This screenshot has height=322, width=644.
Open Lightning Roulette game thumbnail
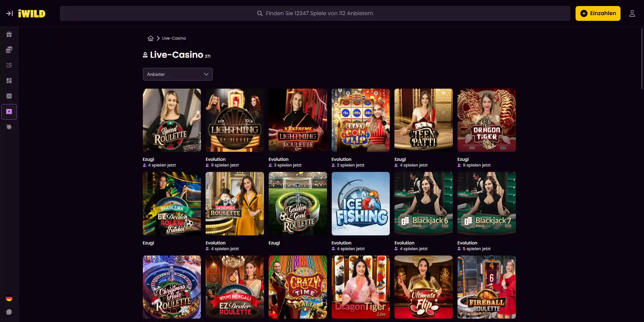point(235,120)
